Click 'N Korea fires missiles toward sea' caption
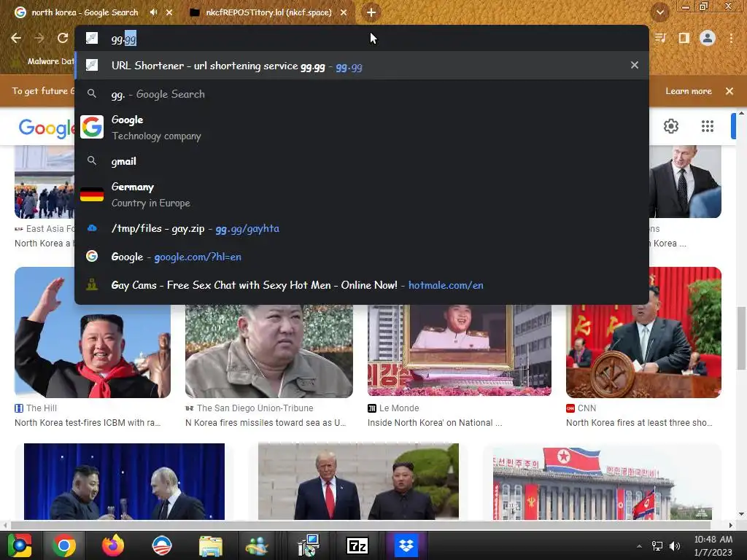 [x=266, y=423]
